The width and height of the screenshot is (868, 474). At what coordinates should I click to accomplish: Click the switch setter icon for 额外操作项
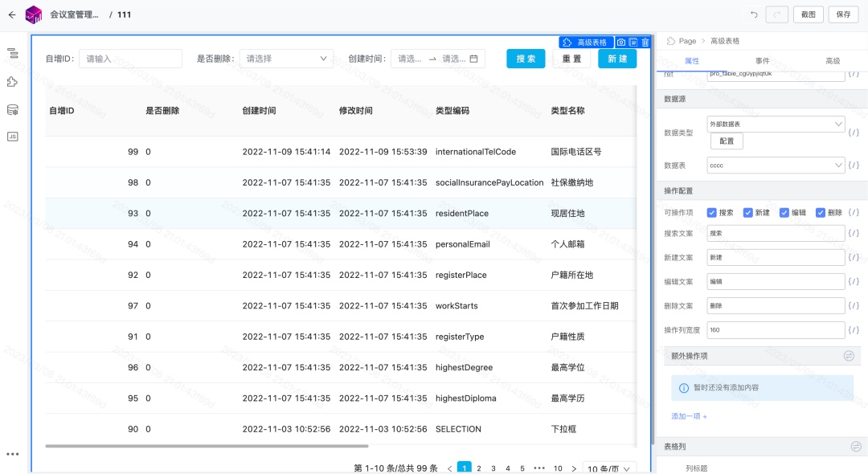(x=849, y=356)
